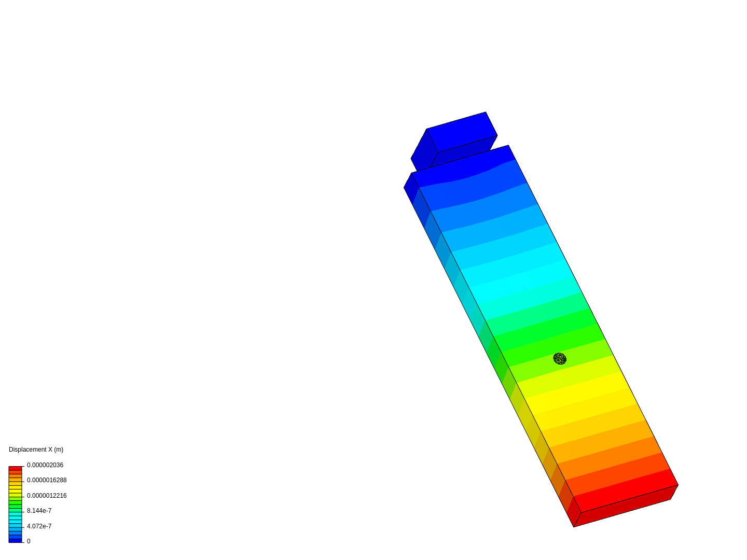747x560 pixels.
Task: Click the legend value 0.0000012216
Action: click(47, 496)
